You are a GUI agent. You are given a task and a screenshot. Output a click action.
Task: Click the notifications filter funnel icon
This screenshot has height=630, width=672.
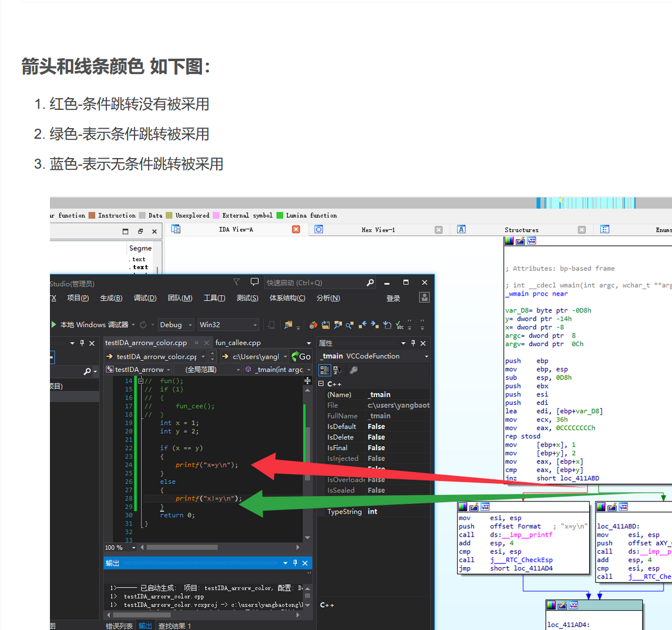pos(237,282)
